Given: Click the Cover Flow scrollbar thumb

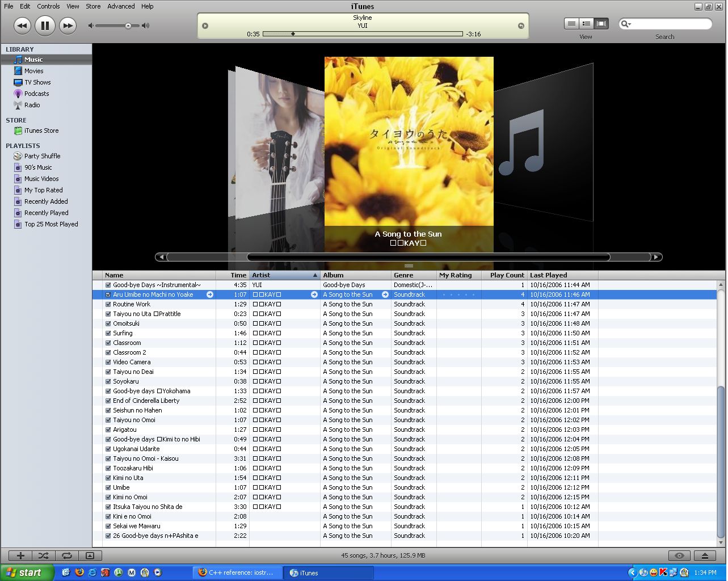Looking at the screenshot, I should pos(428,257).
